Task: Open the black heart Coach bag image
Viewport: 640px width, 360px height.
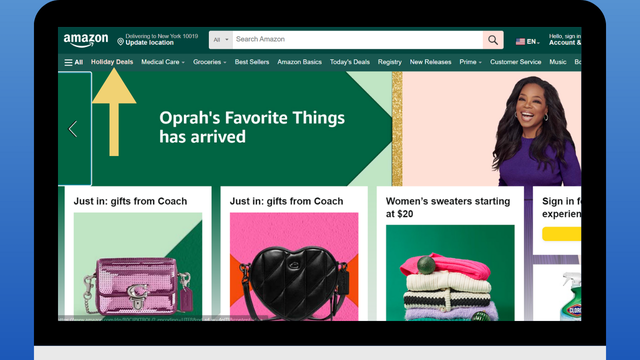Action: (294, 266)
